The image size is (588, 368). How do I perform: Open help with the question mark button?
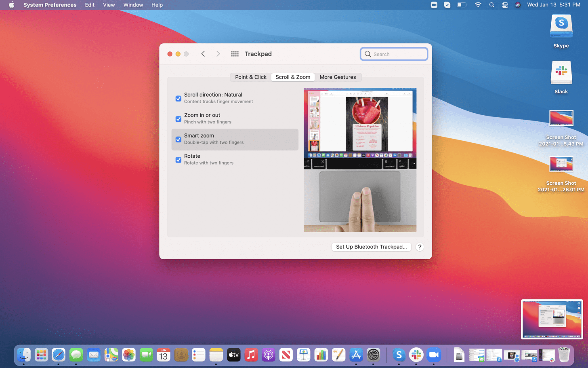click(x=420, y=247)
